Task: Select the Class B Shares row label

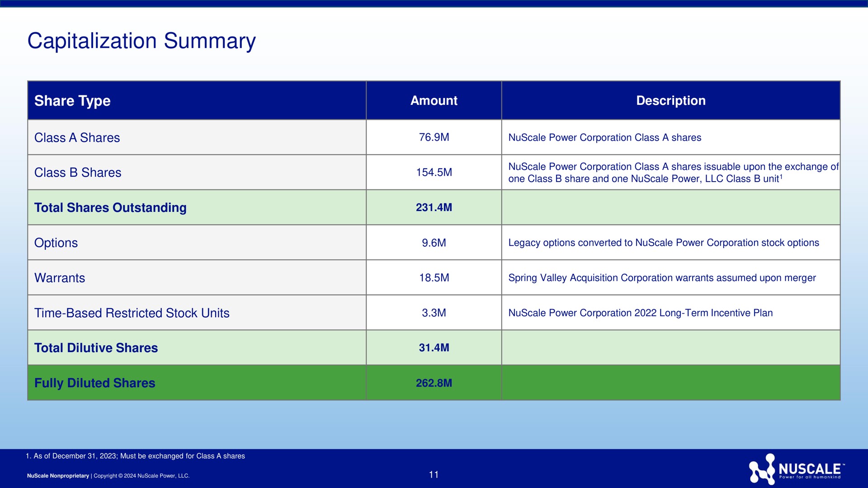Action: click(78, 172)
